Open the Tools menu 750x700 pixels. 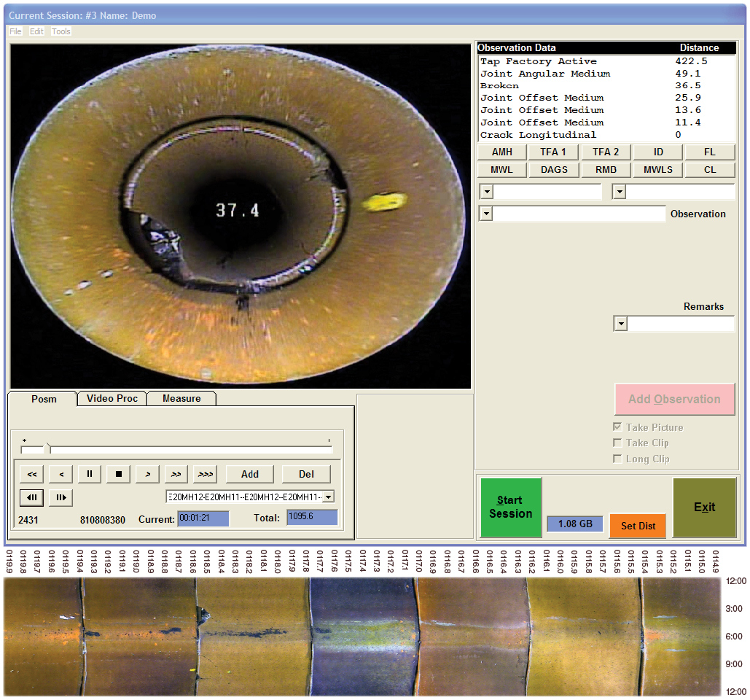click(61, 31)
